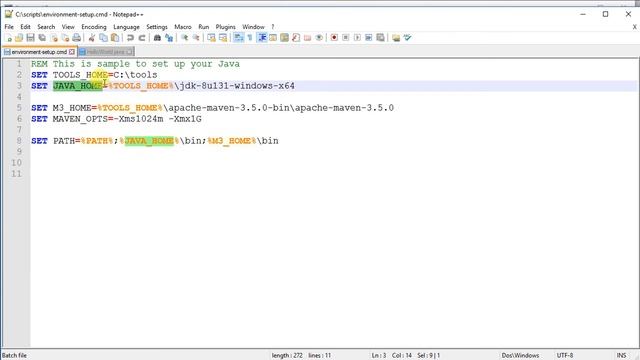Print the document via printer icon

coord(76,38)
